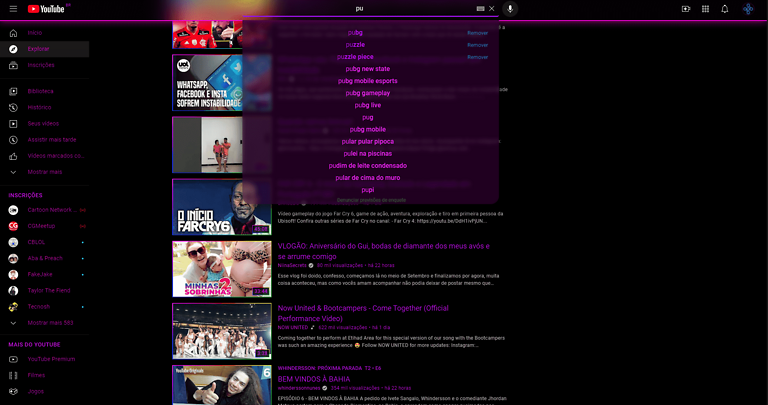Screen dimensions: 768x405
Task: Remove puzzle from search history
Action: [478, 45]
